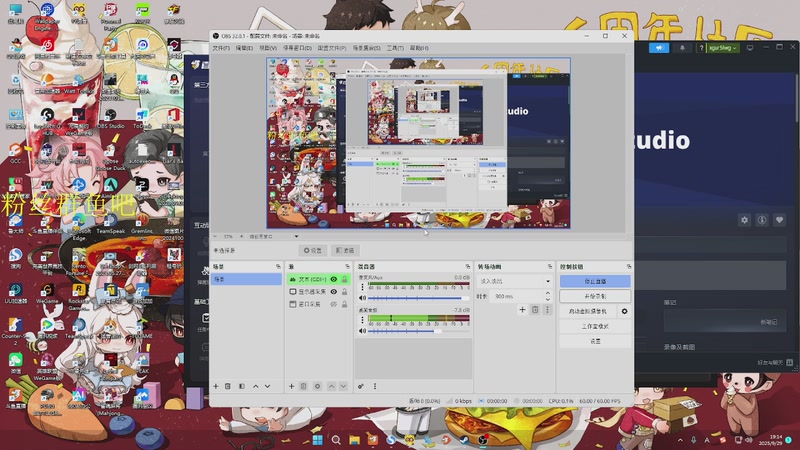Open OBS Studio desktop shortcut
Viewport: 800px width, 450px height.
click(x=111, y=118)
